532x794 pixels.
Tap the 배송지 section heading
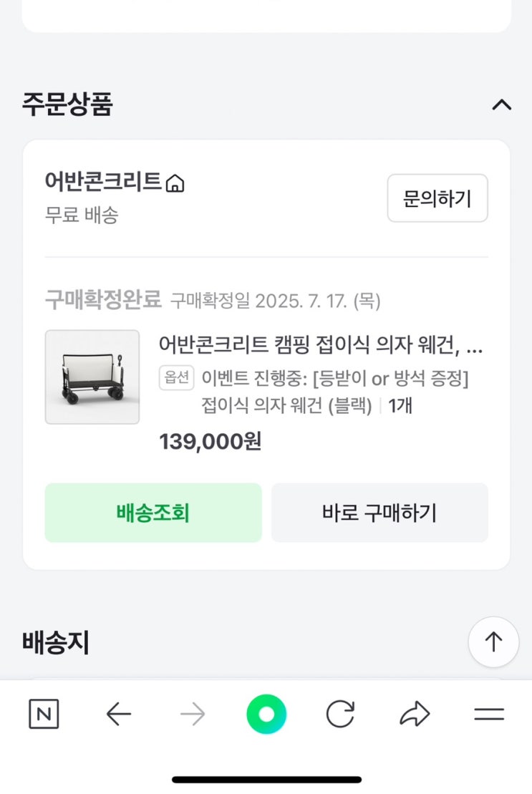pos(56,643)
